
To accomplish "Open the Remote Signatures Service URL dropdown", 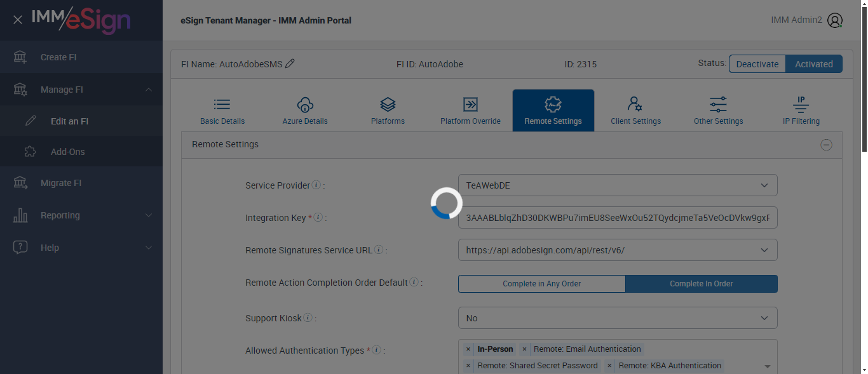I will coord(618,250).
